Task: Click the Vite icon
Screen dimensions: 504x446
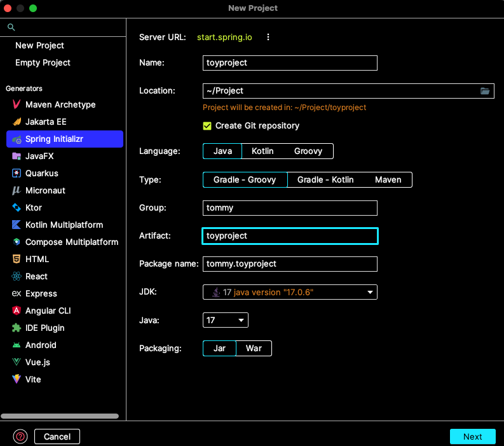Action: tap(17, 379)
